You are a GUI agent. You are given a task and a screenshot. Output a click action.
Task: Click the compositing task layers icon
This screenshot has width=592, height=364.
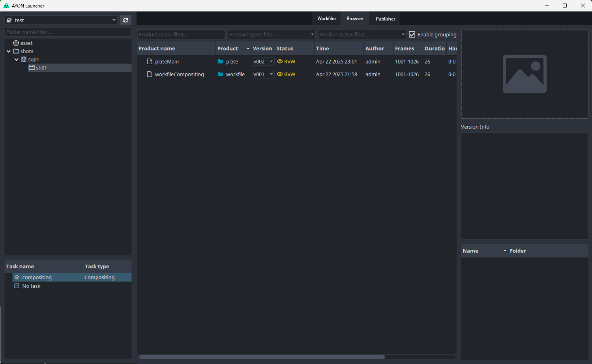[x=17, y=277]
